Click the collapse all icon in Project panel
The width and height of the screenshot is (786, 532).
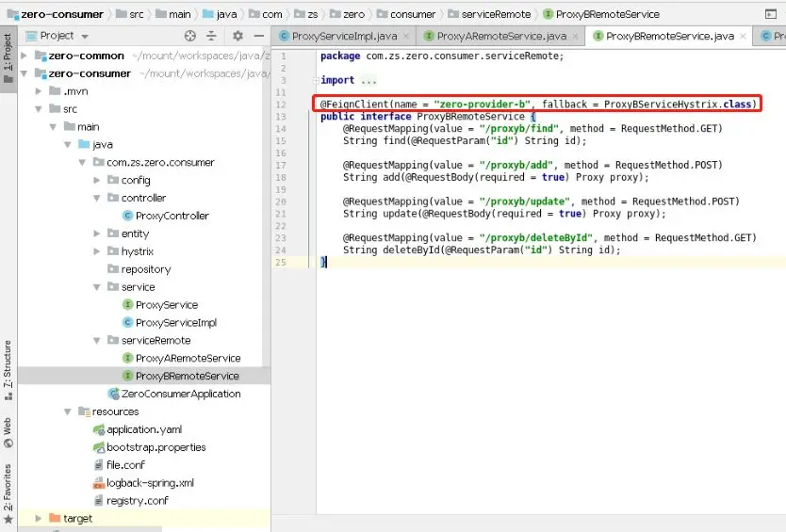tap(211, 36)
